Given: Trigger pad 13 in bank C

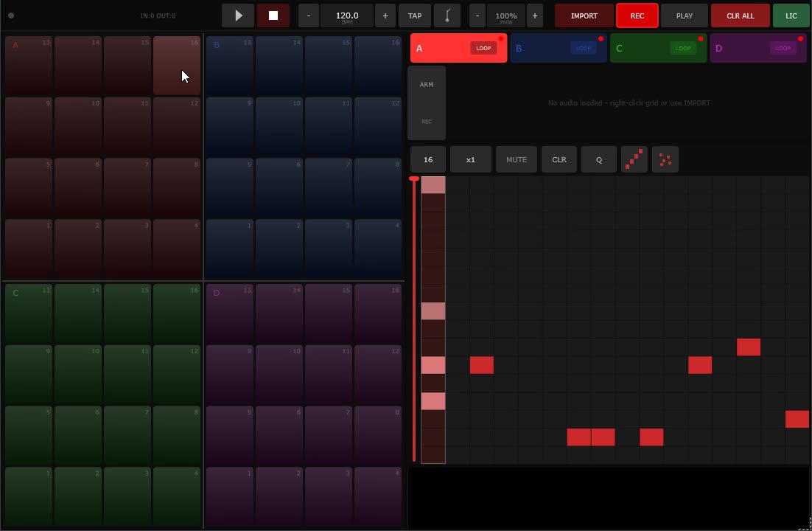Looking at the screenshot, I should click(29, 313).
